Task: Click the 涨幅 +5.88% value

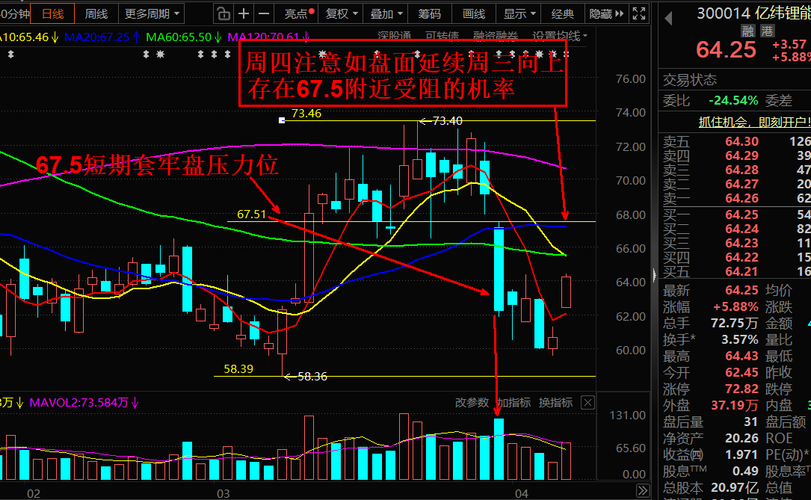Action: click(x=736, y=307)
